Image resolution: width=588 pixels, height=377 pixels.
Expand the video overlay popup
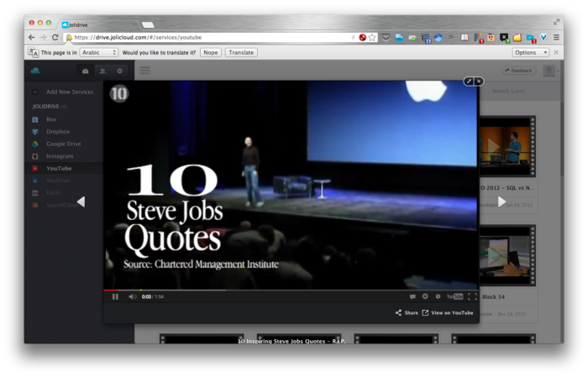tap(469, 81)
